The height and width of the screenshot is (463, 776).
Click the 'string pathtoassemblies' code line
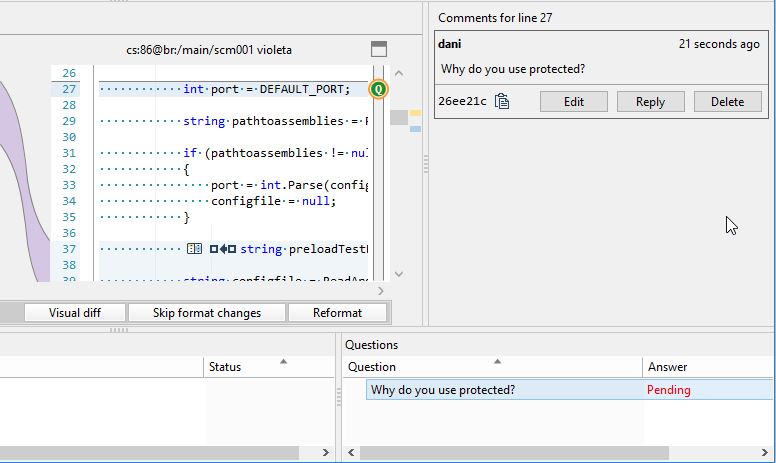[x=275, y=121]
